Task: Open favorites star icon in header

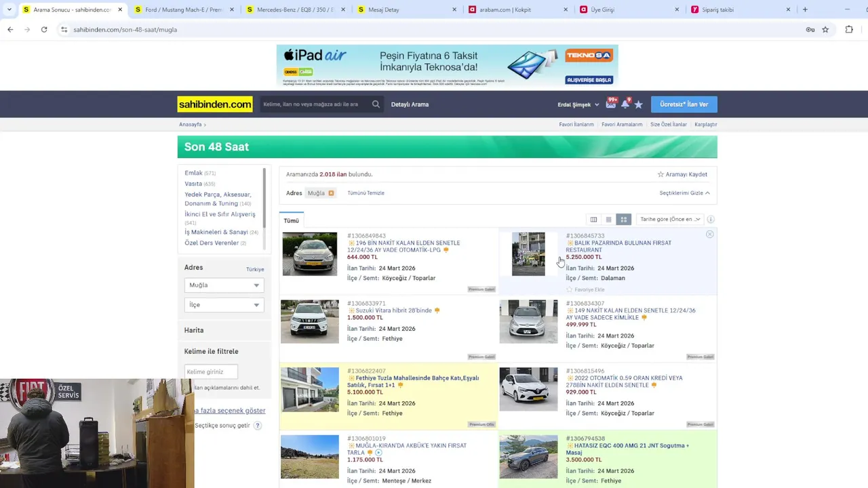Action: click(x=638, y=104)
